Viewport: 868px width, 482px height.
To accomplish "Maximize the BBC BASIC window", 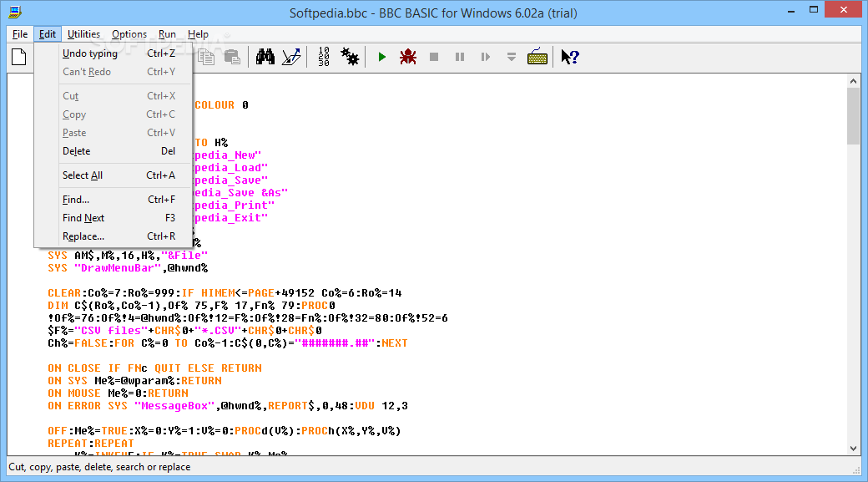I will pyautogui.click(x=813, y=9).
